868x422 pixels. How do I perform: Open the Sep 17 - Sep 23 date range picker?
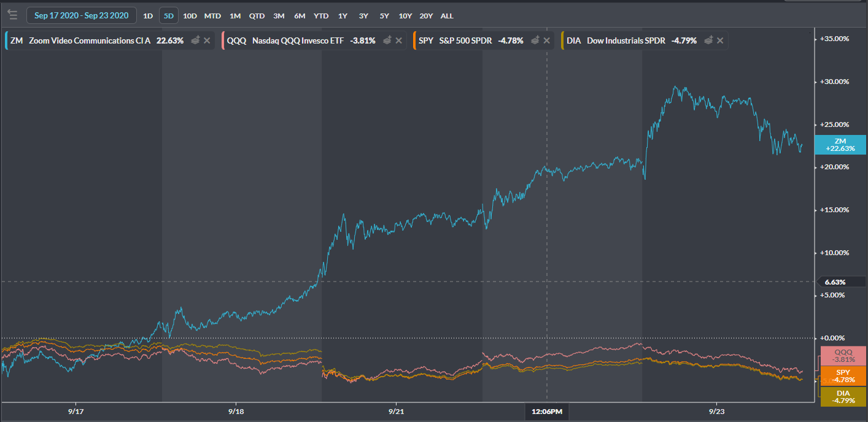tap(81, 15)
